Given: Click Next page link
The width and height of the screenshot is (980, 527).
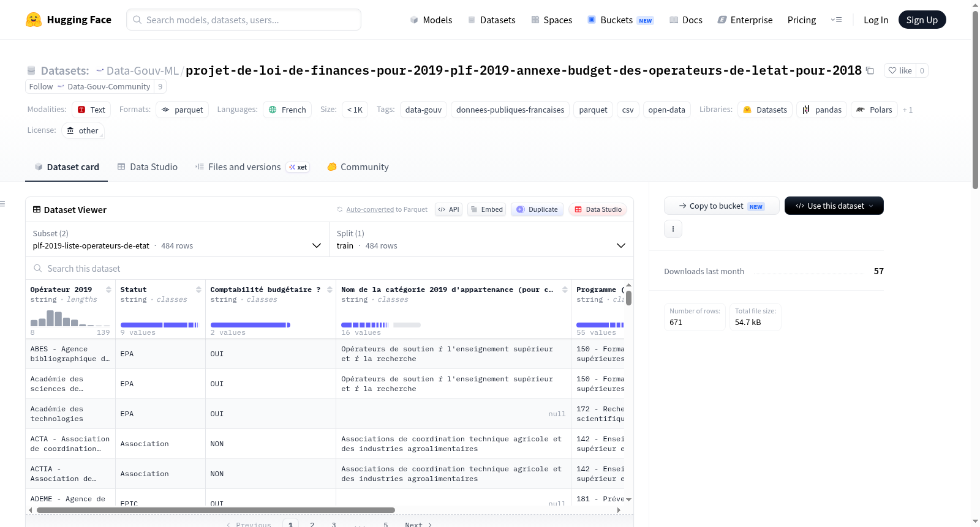Looking at the screenshot, I should (x=418, y=525).
